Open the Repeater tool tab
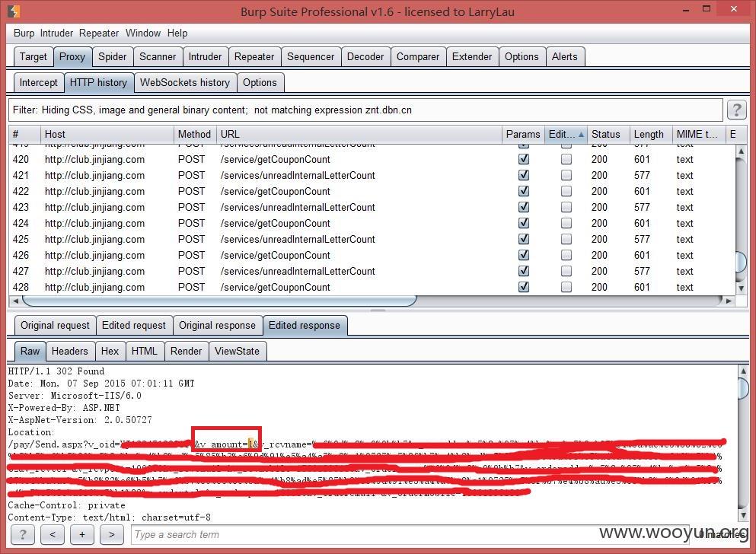The height and width of the screenshot is (554, 756). tap(254, 57)
